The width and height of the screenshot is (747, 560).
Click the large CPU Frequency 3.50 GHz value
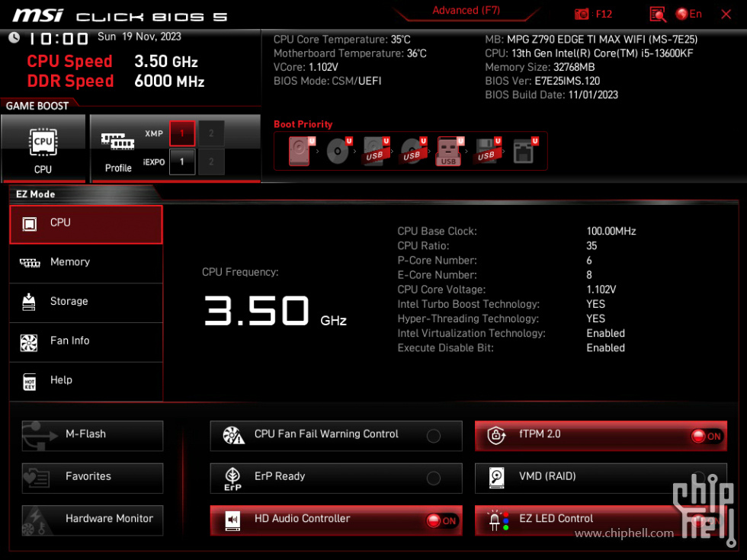pyautogui.click(x=275, y=311)
